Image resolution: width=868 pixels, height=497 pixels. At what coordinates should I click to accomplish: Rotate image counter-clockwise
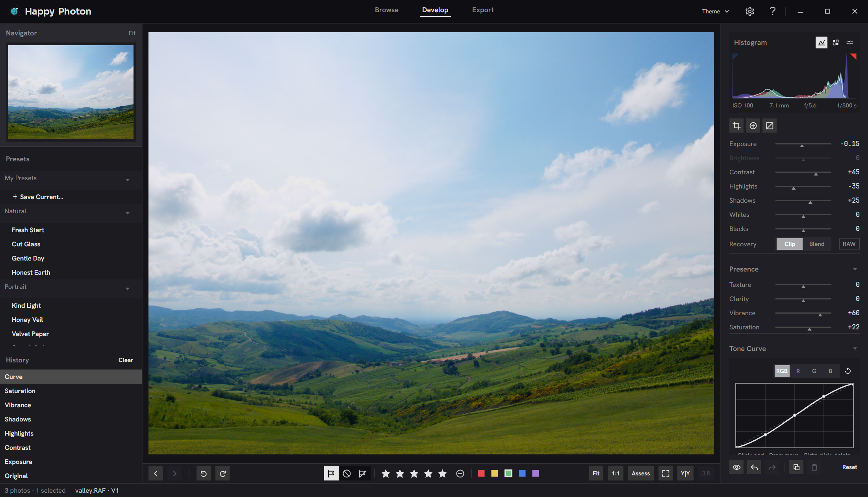(x=204, y=473)
